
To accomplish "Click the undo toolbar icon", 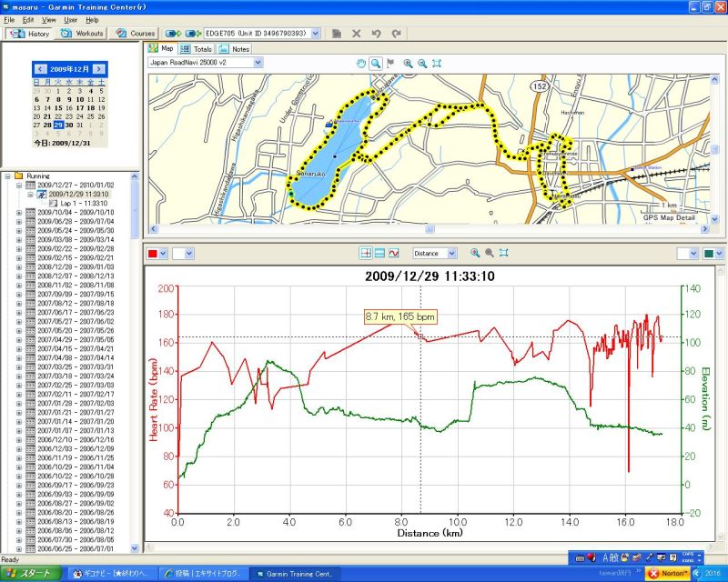I will coord(376,34).
